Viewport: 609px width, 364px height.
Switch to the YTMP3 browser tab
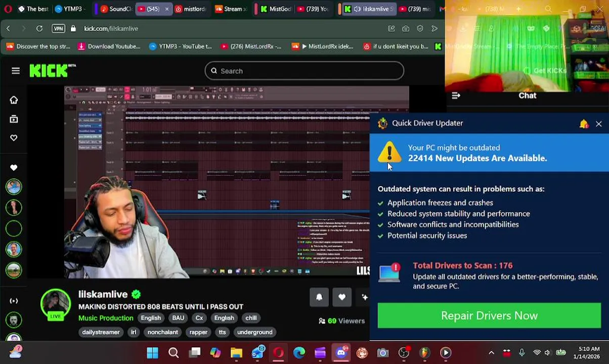71,9
